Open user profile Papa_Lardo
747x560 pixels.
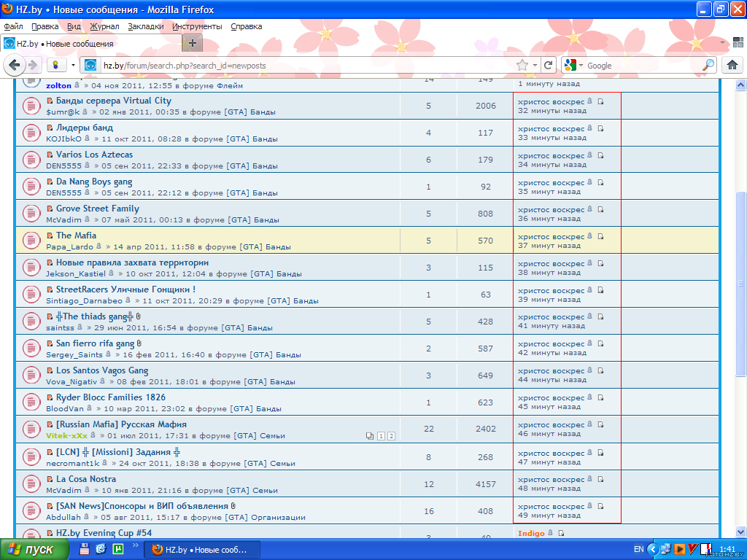coord(69,246)
